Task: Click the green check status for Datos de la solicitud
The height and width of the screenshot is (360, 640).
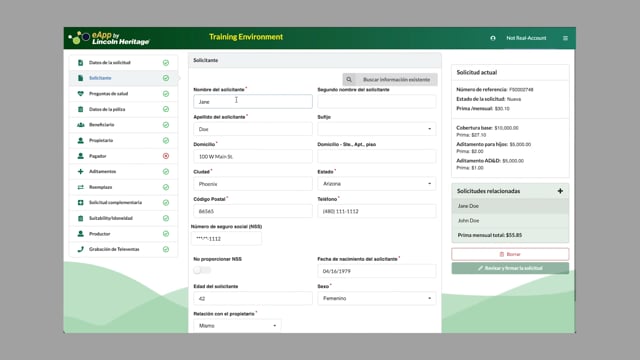Action: 166,62
